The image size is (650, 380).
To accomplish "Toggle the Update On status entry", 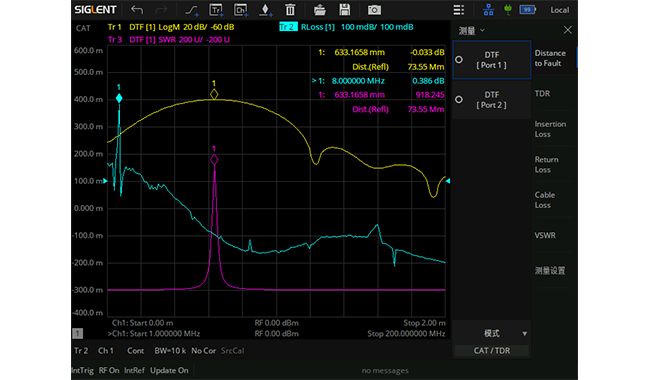I will coord(169,370).
